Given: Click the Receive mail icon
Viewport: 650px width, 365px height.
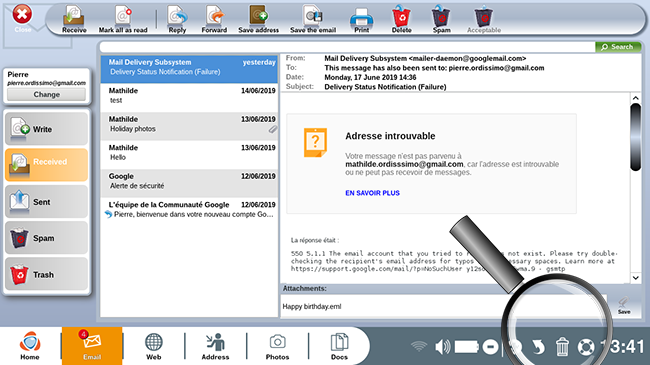Looking at the screenshot, I should (74, 19).
